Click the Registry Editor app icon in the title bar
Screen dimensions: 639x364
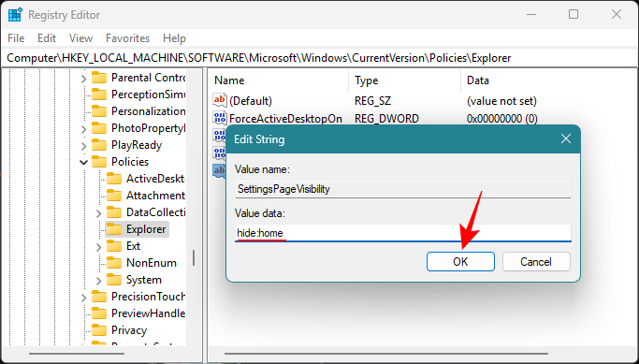(x=15, y=15)
